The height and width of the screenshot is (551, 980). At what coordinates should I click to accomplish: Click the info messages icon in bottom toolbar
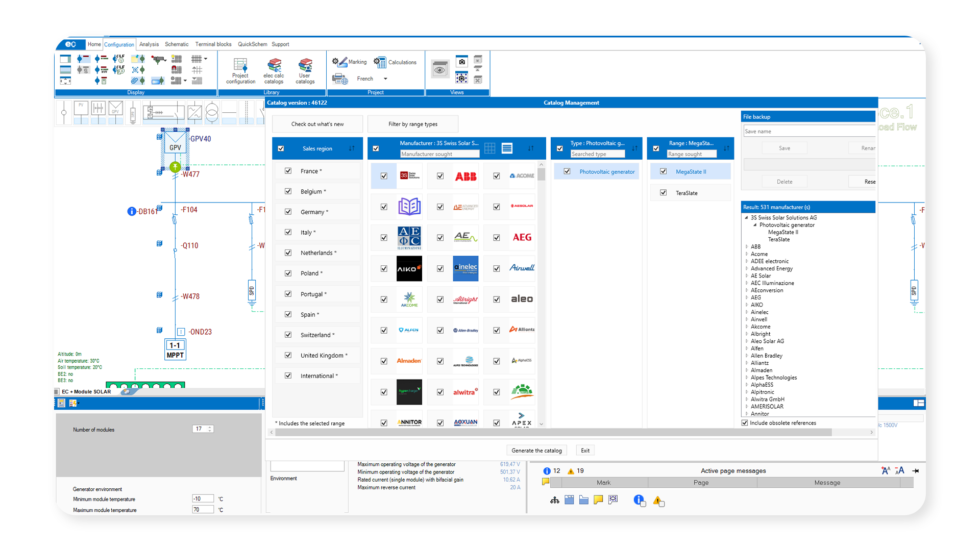pos(639,500)
